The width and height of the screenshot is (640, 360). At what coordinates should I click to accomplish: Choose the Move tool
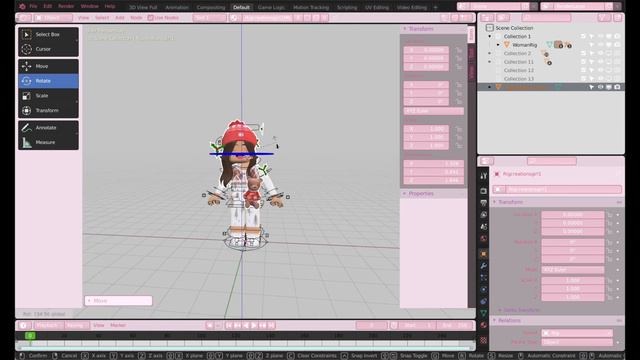(48, 66)
